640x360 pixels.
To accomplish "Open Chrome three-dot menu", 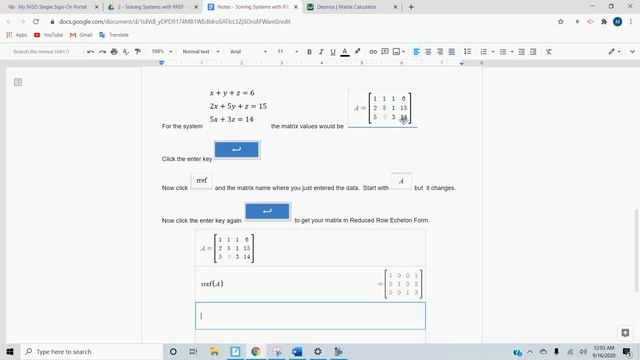I will click(x=631, y=22).
